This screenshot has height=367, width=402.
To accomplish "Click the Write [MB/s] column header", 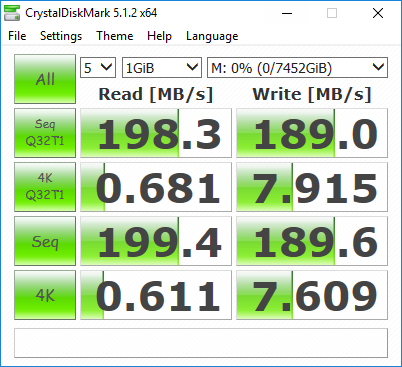I will click(312, 94).
